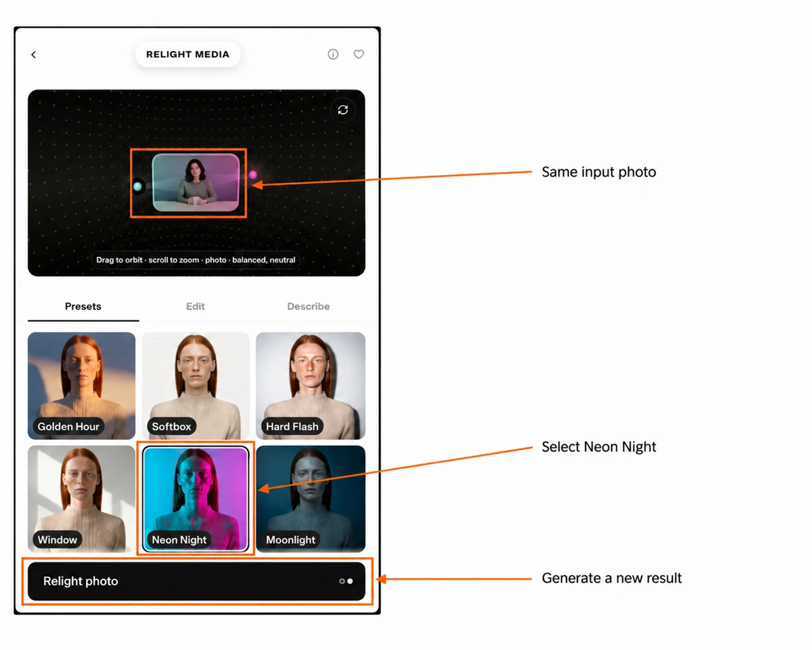Viewport: 812px width, 650px height.
Task: Choose the Softbox preset
Action: (196, 386)
